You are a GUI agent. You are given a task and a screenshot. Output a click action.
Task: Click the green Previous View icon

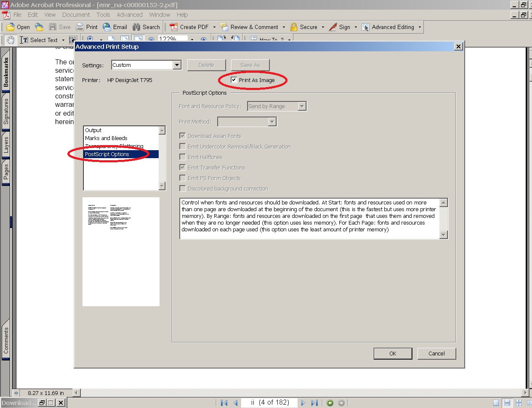pos(330,403)
